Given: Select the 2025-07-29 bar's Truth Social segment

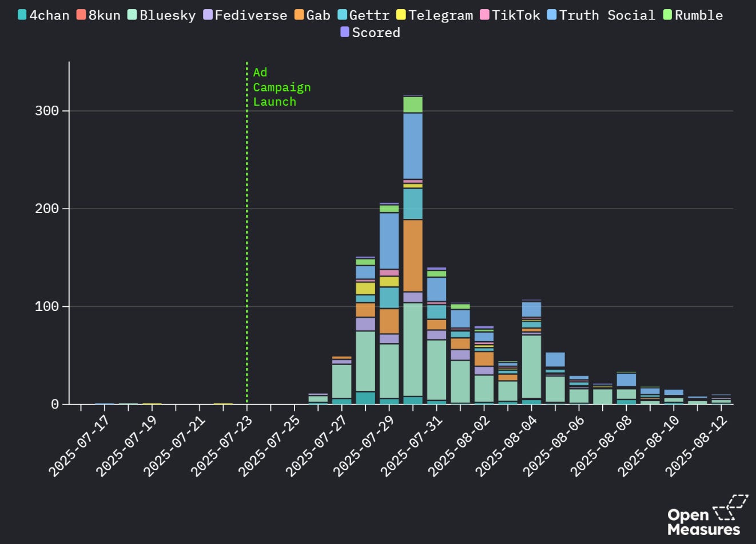Looking at the screenshot, I should tap(389, 241).
